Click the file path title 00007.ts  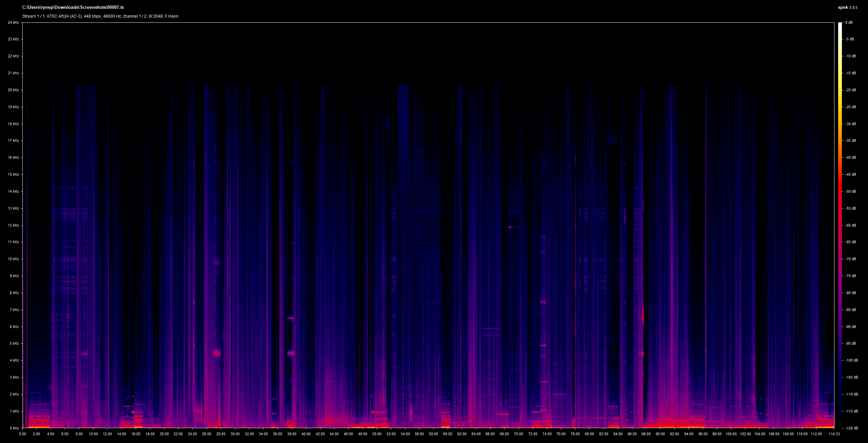(73, 7)
